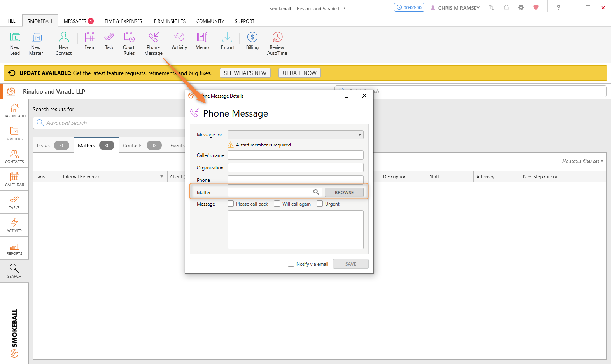Click the Tags column header
This screenshot has width=611, height=364.
point(46,176)
